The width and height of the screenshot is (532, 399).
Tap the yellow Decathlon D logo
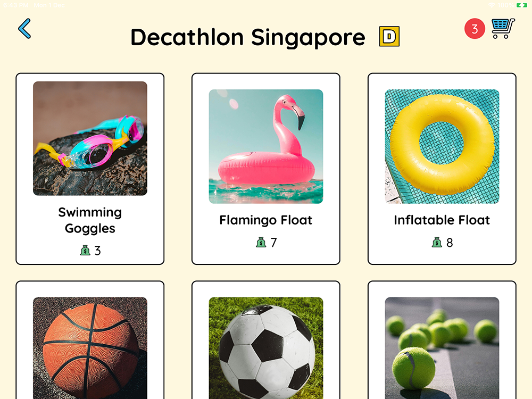[389, 36]
